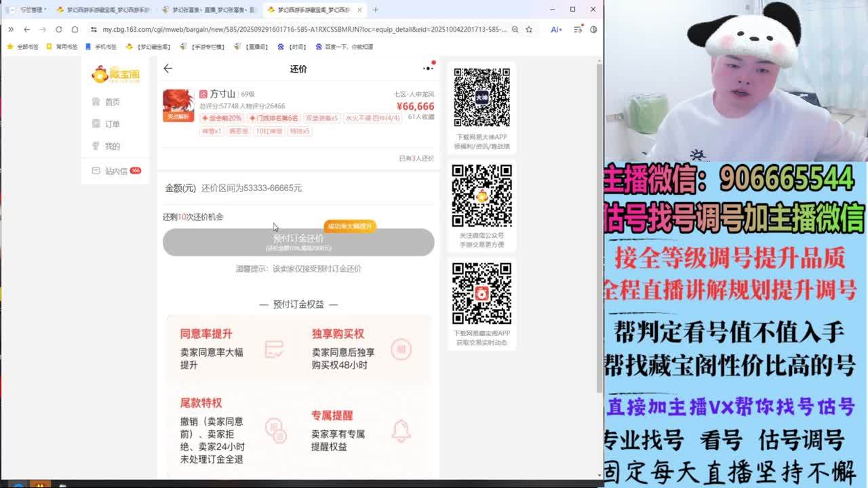
Task: Click the 网易大神APP download QR code
Action: (x=481, y=98)
